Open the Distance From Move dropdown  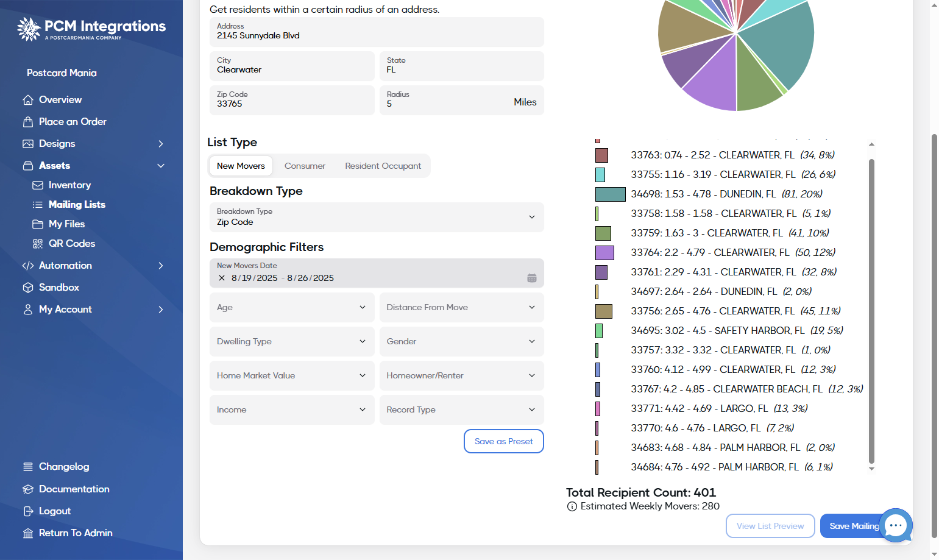[462, 308]
